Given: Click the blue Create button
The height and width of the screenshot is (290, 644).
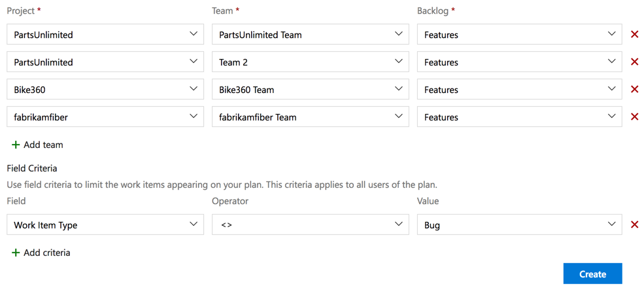Looking at the screenshot, I should point(592,274).
